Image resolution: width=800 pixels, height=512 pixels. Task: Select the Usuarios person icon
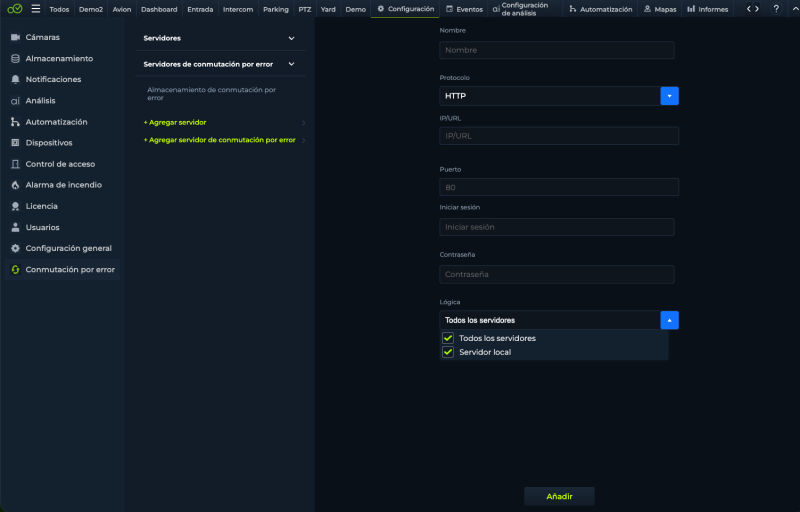15,227
